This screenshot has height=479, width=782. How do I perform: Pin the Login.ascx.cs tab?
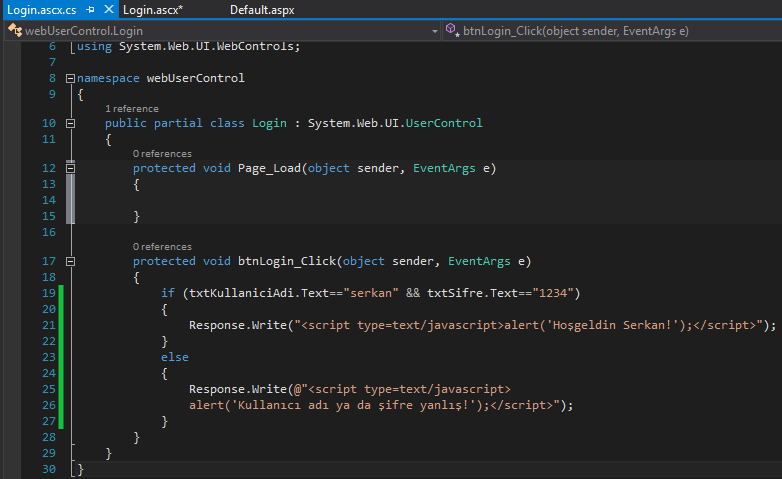tap(90, 9)
